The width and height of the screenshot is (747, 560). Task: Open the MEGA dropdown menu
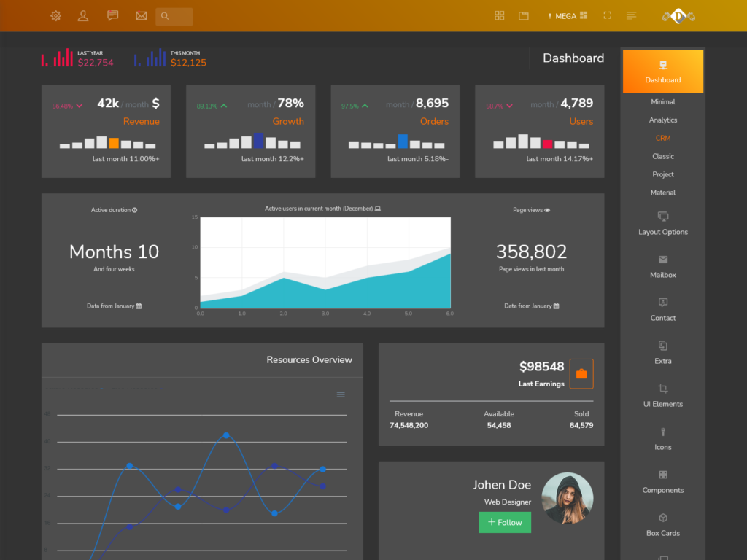568,15
